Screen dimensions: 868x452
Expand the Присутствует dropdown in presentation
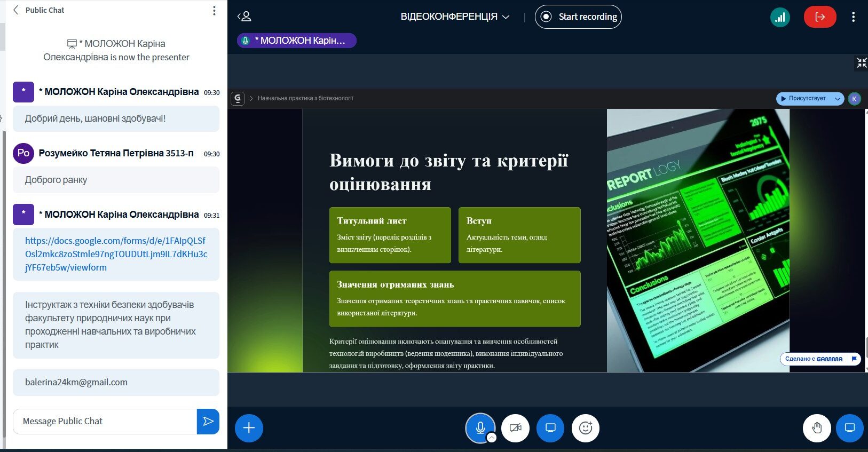click(838, 99)
